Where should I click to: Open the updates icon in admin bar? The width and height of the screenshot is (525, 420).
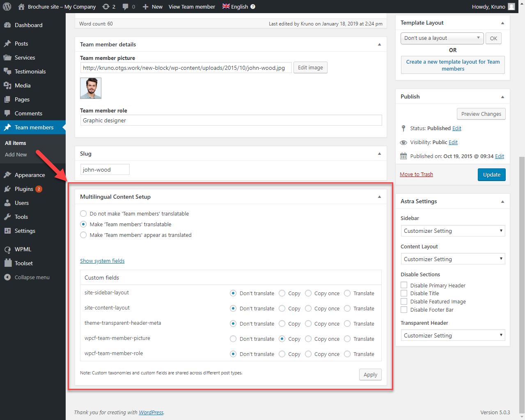pos(106,7)
